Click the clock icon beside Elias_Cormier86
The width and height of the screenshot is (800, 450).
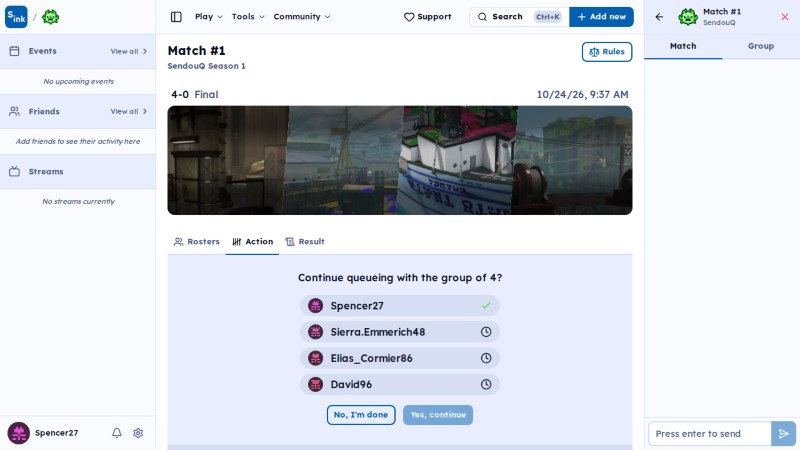coord(486,358)
